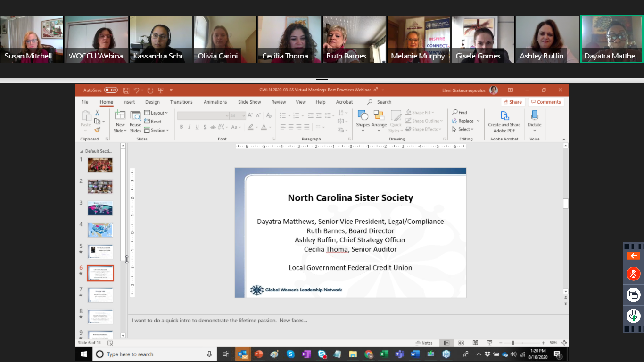Open Excel from the Windows taskbar

384,354
